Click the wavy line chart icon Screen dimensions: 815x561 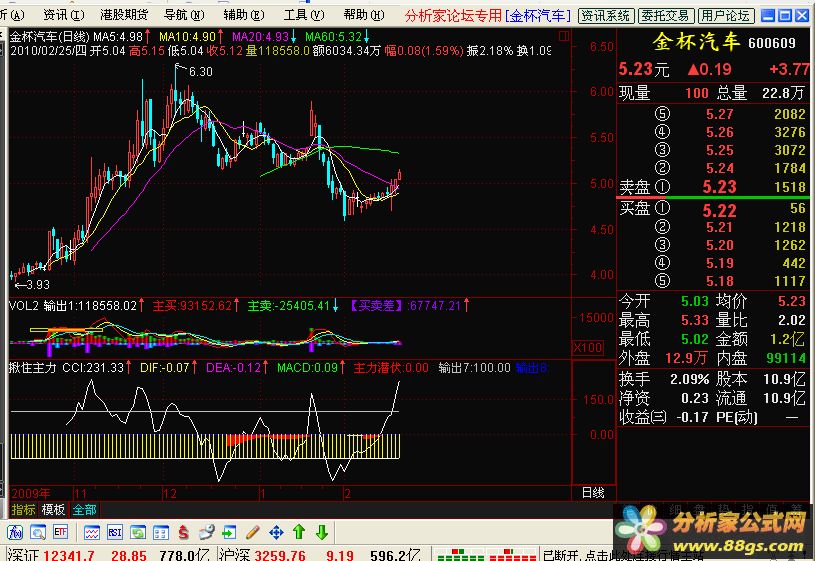point(92,532)
